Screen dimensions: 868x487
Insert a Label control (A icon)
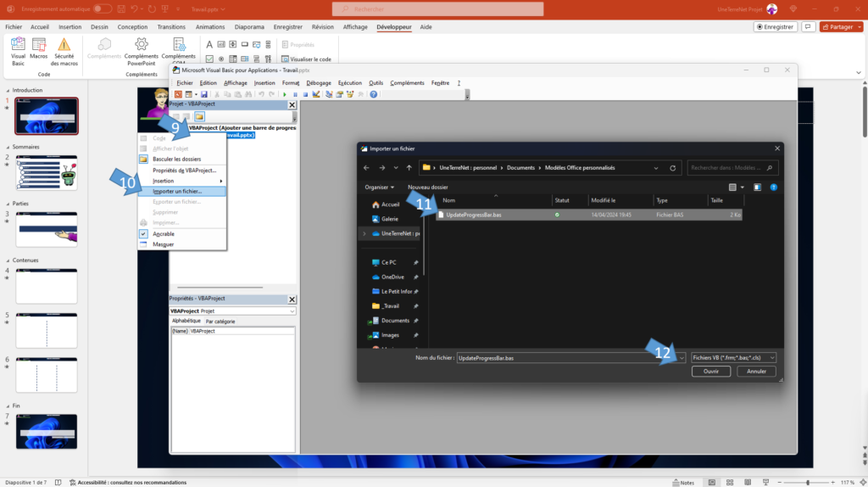coord(209,44)
